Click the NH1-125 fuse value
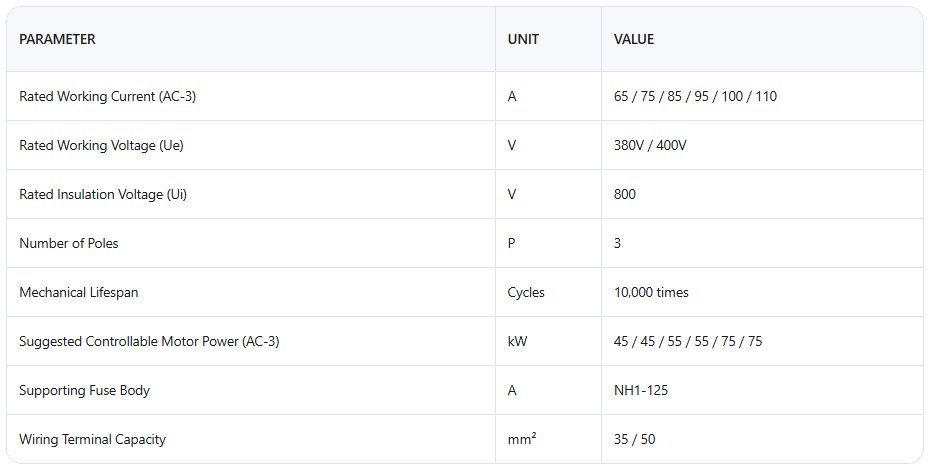Screen dimensions: 931x468 (641, 390)
